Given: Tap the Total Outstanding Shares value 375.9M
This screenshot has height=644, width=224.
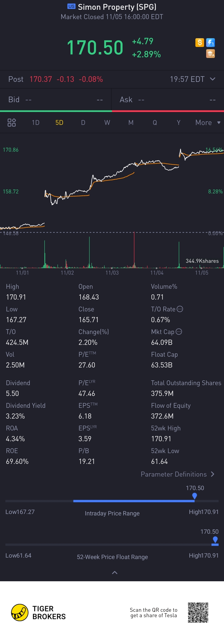Looking at the screenshot, I should point(162,393).
